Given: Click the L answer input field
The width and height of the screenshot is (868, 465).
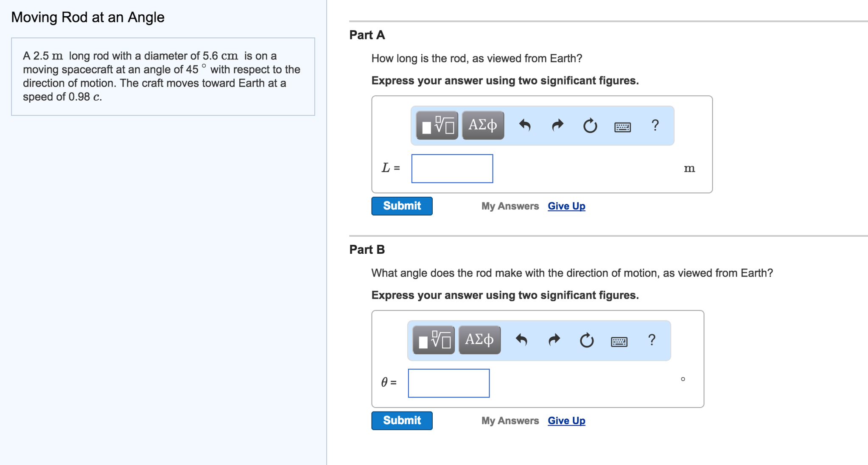Looking at the screenshot, I should [x=452, y=169].
